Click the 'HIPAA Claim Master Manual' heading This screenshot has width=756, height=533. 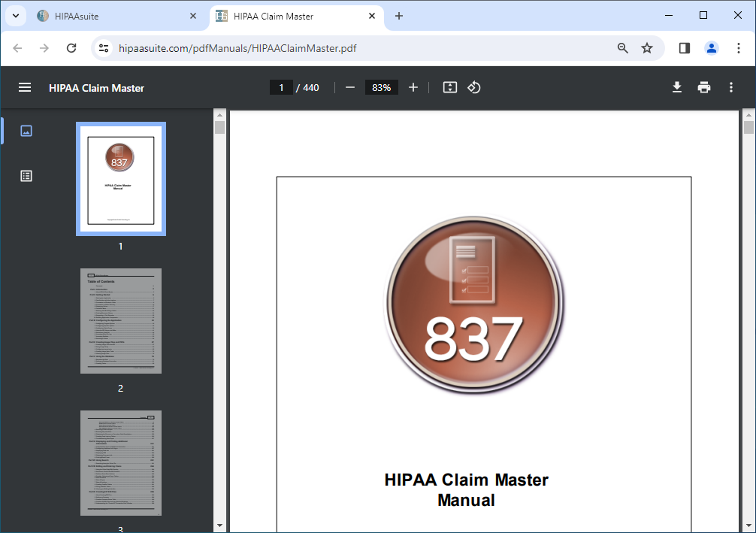(466, 489)
